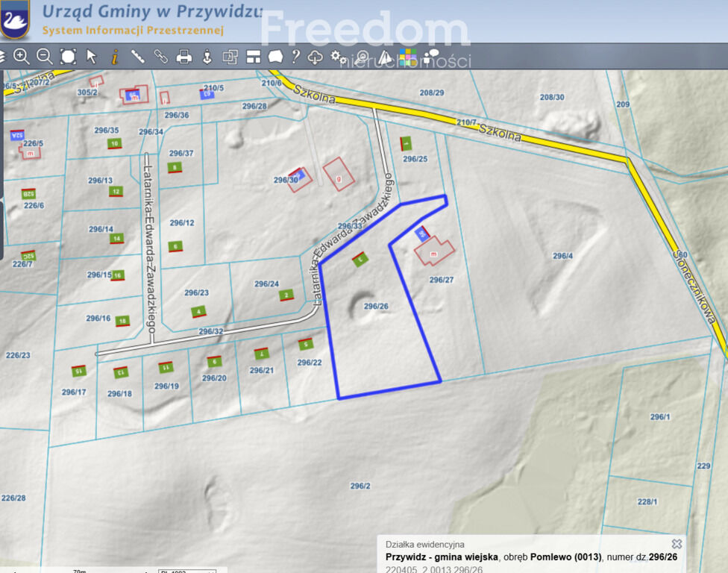Choose the orange info identify tool
The image size is (728, 573).
pyautogui.click(x=115, y=57)
